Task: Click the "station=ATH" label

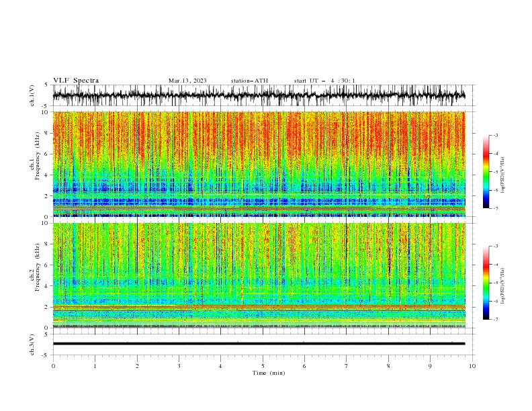Action: [249, 81]
